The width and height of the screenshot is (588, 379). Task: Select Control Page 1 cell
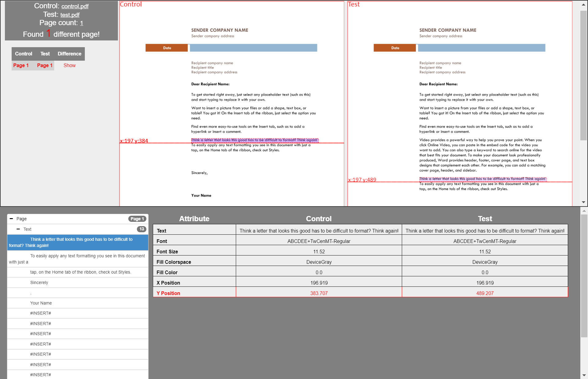click(x=21, y=65)
